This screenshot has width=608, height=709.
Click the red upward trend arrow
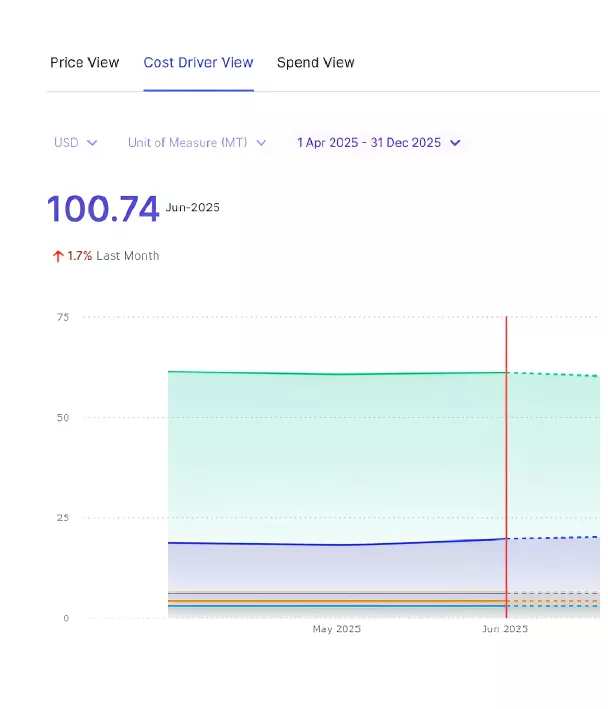pyautogui.click(x=58, y=256)
